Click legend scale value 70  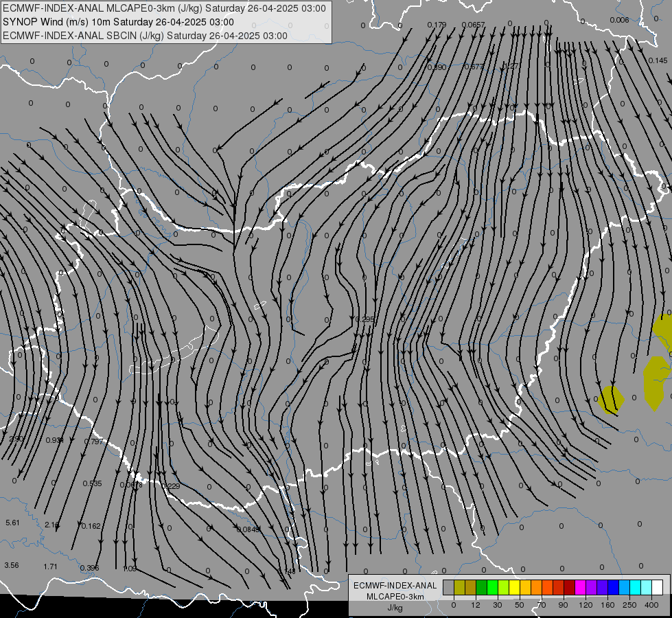pyautogui.click(x=542, y=605)
